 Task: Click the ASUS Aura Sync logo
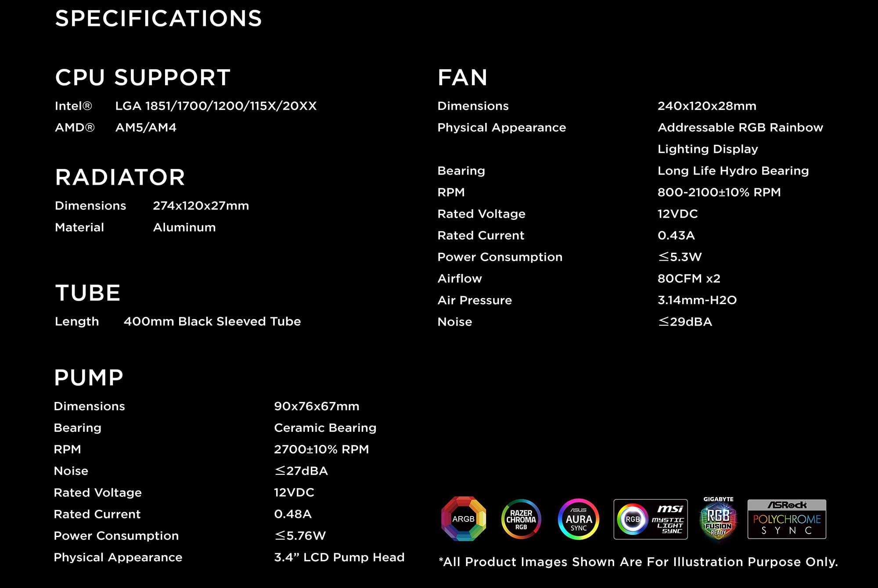tap(579, 519)
